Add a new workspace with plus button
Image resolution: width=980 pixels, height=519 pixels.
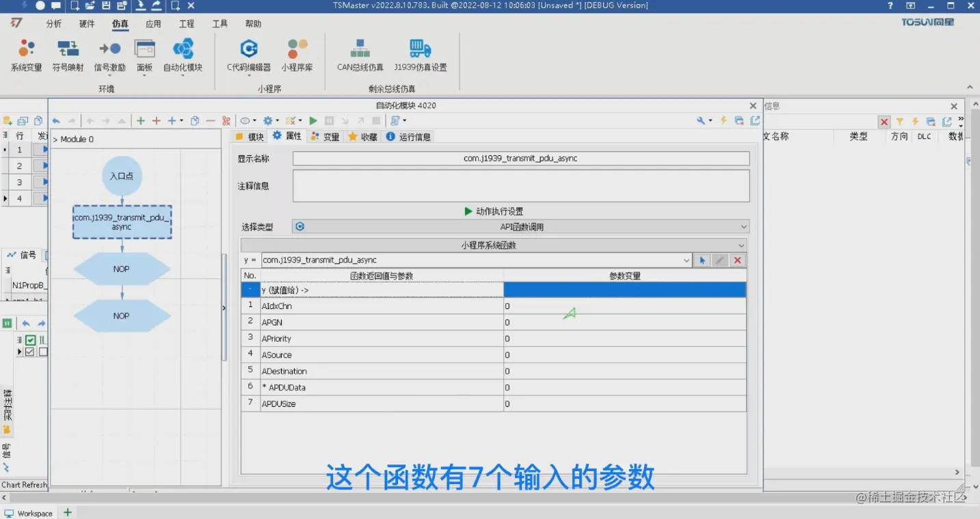68,512
